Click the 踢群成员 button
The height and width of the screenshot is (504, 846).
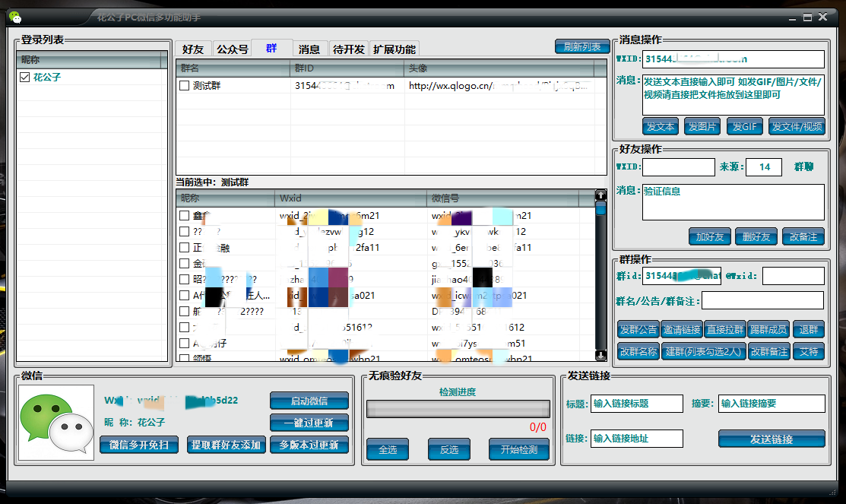(768, 330)
